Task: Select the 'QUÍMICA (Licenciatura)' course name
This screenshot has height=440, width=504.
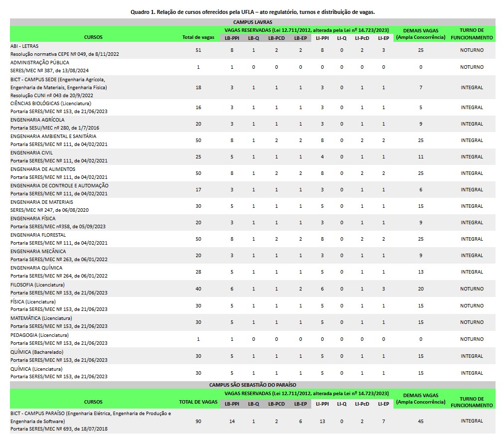Action: (x=36, y=369)
